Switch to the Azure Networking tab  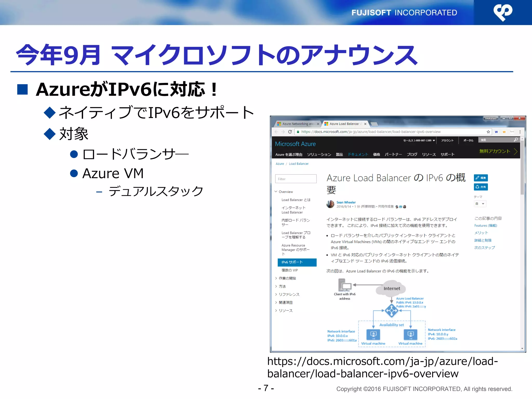click(x=297, y=124)
